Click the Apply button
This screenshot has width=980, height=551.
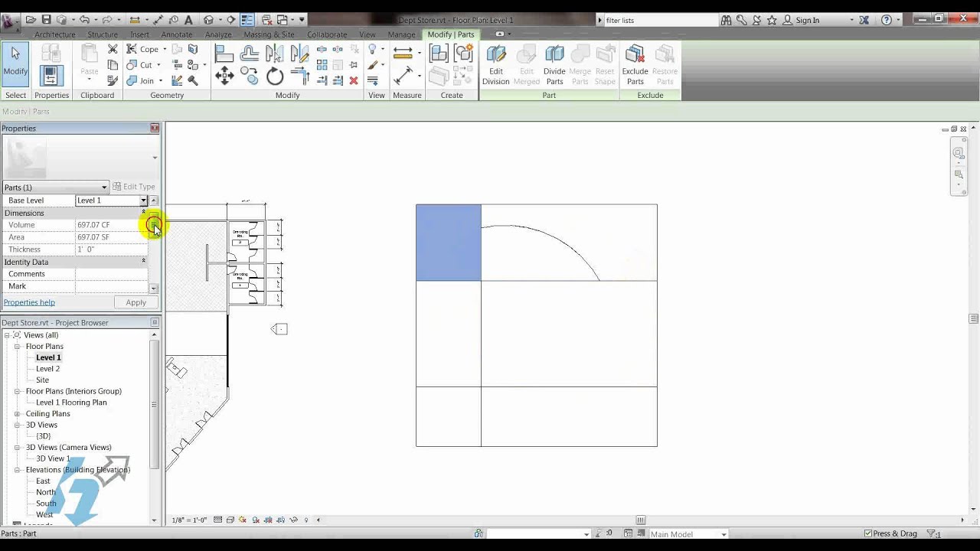coord(136,302)
